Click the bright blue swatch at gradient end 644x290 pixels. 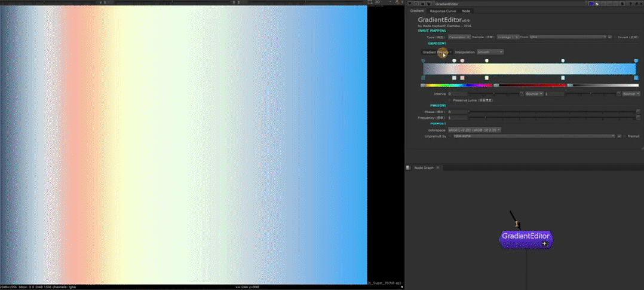tap(636, 78)
